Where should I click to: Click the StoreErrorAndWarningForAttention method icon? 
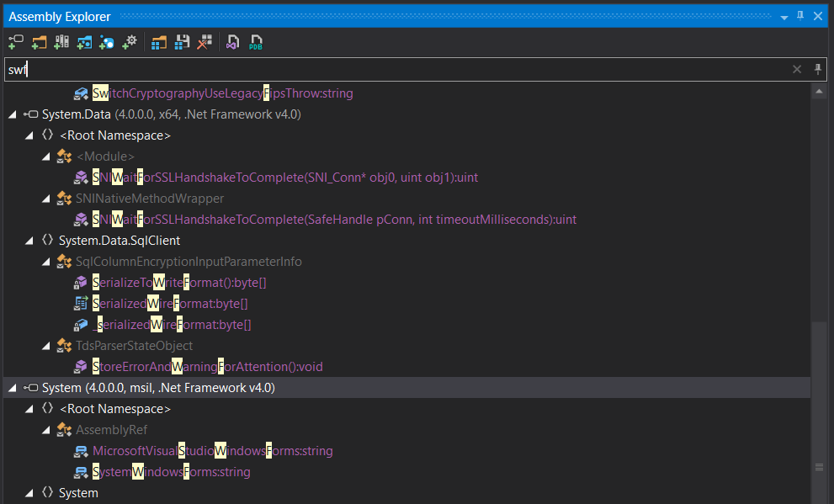pyautogui.click(x=81, y=366)
